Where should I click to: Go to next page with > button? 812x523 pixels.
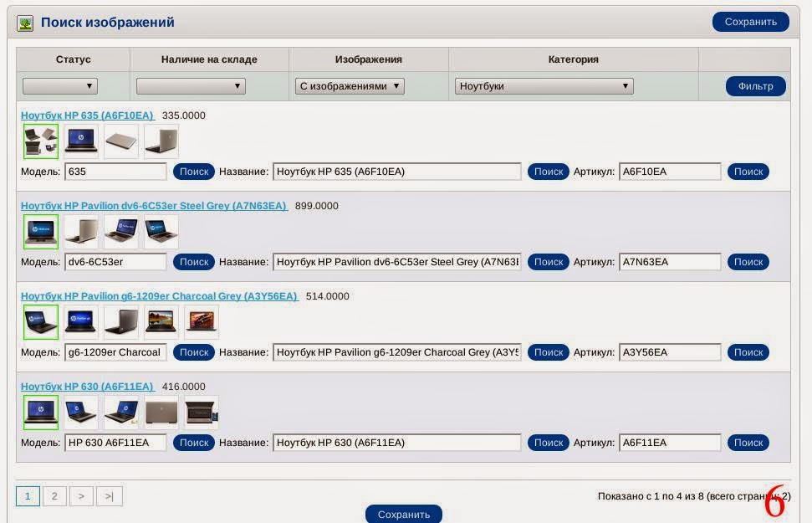pyautogui.click(x=81, y=496)
